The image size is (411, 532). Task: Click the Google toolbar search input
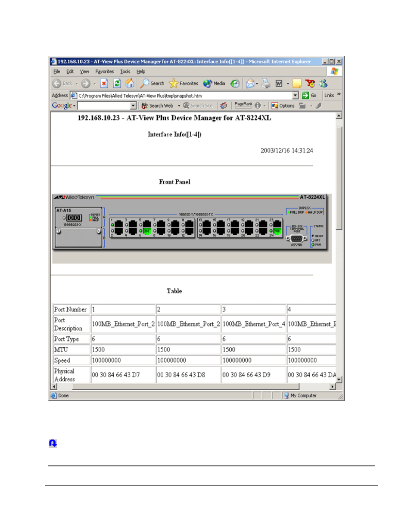[104, 106]
